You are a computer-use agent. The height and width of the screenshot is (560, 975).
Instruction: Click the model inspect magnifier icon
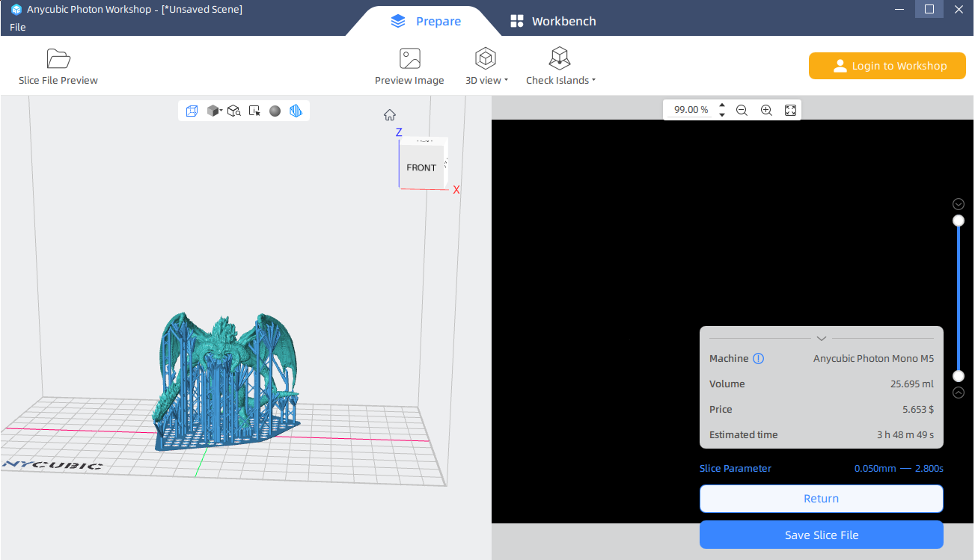click(233, 111)
